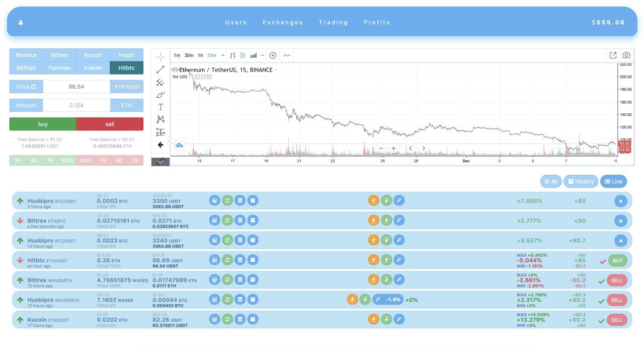Switch the order list to History view
The height and width of the screenshot is (348, 644).
pos(581,182)
